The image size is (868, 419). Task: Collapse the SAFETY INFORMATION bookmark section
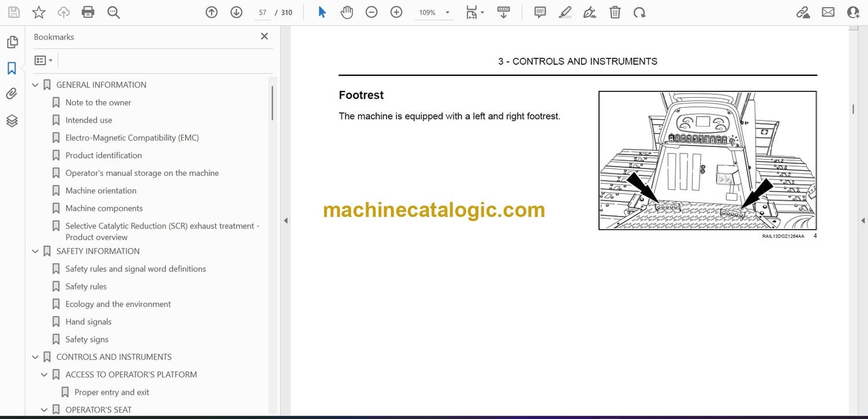coord(35,251)
